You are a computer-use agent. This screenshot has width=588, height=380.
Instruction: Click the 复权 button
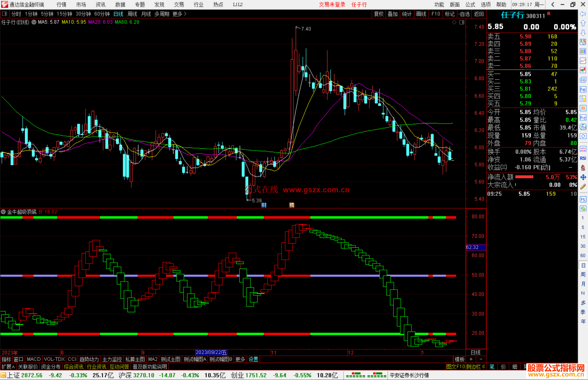pos(378,14)
